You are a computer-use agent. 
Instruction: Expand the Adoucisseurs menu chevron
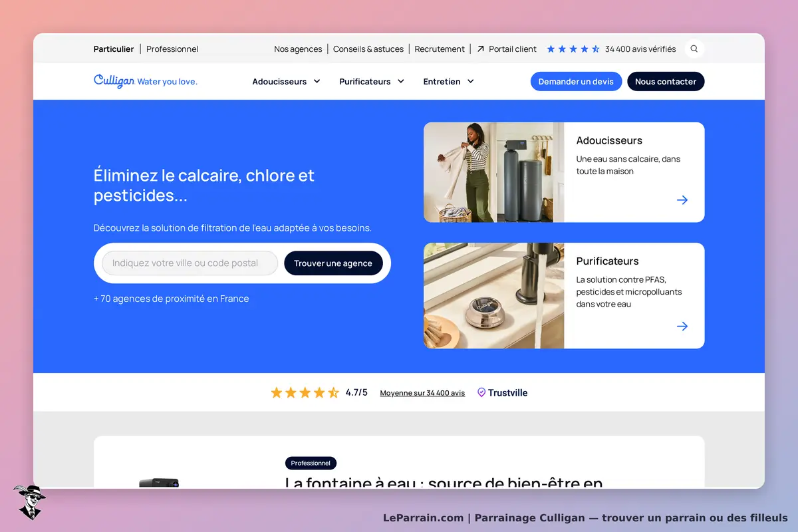pyautogui.click(x=317, y=81)
